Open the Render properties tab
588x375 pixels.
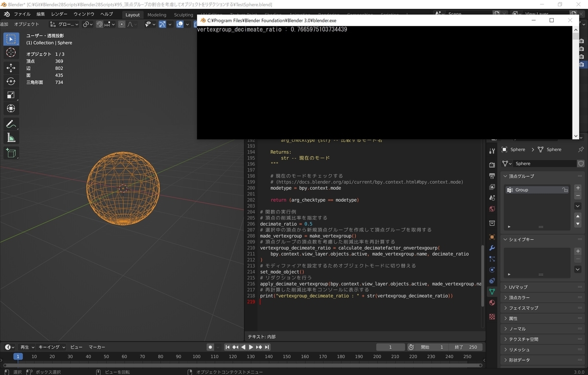click(491, 164)
